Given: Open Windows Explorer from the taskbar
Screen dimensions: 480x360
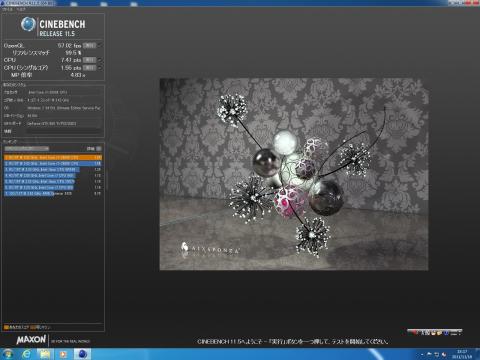Looking at the screenshot, I should [45, 354].
